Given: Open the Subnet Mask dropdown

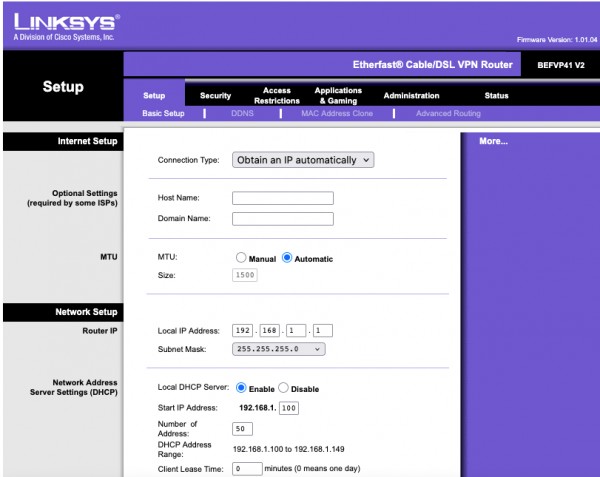Looking at the screenshot, I should (x=279, y=349).
